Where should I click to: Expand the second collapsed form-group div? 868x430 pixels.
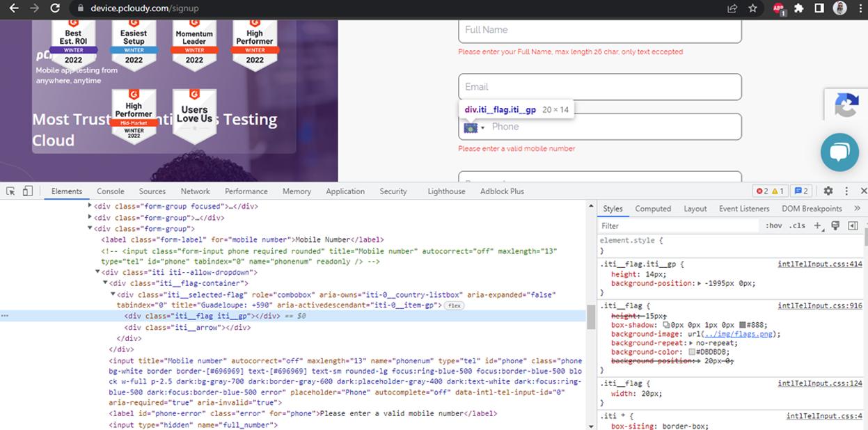click(90, 217)
